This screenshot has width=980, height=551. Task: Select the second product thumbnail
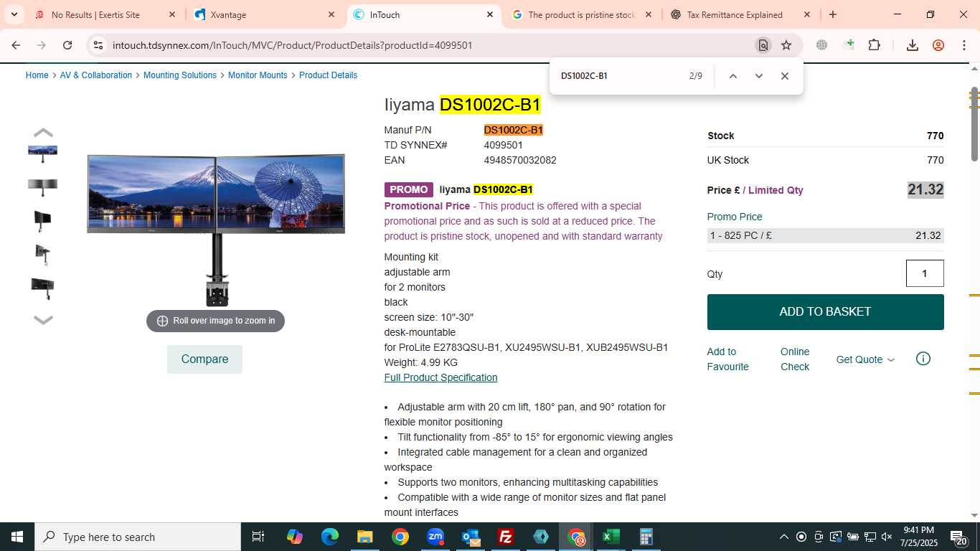point(42,187)
